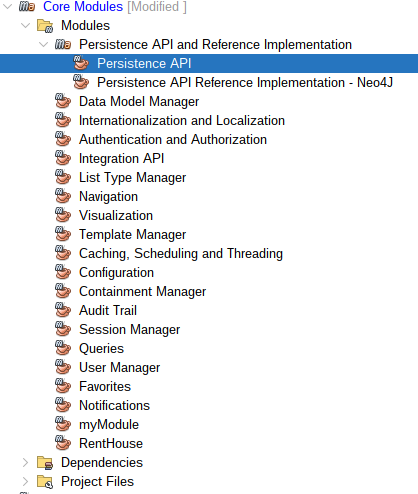Click the Authentication and Authorization module icon

(x=63, y=139)
